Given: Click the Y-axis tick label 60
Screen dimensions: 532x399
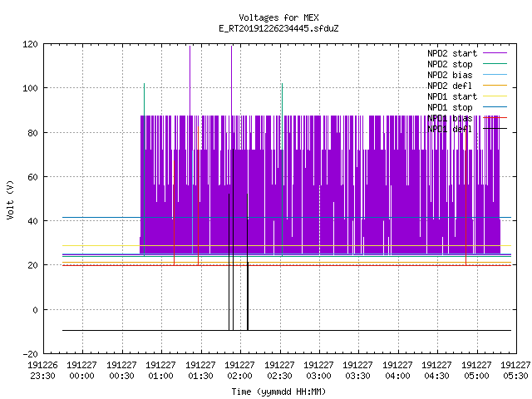Looking at the screenshot, I should (32, 177).
